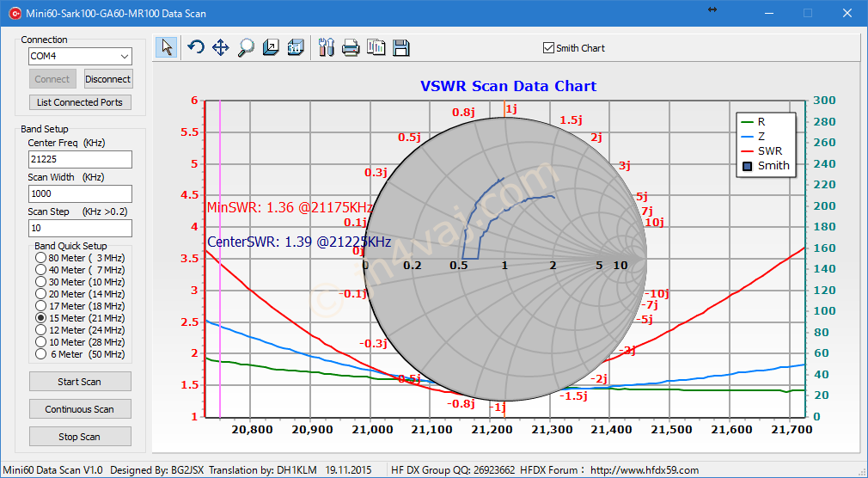Click the Disconnect button
Image resolution: width=868 pixels, height=478 pixels.
pos(108,79)
